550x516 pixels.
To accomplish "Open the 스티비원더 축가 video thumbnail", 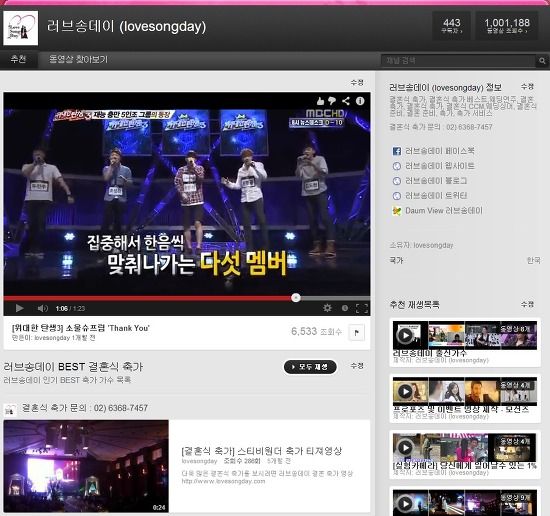I will pyautogui.click(x=86, y=466).
